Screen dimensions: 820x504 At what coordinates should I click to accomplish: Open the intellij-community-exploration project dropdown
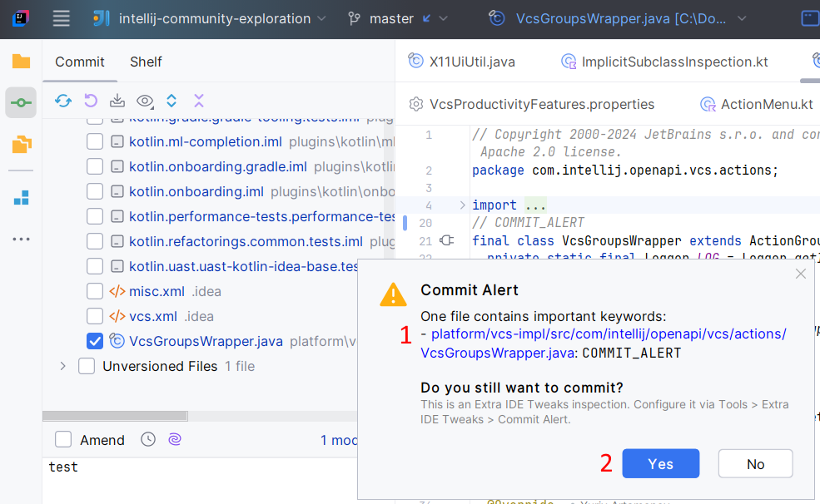tap(209, 19)
